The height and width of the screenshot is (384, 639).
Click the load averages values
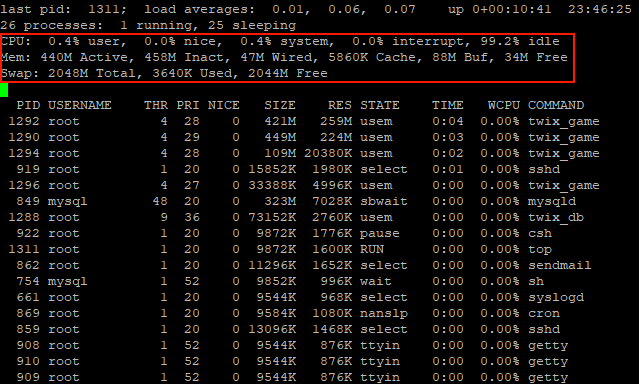(344, 9)
